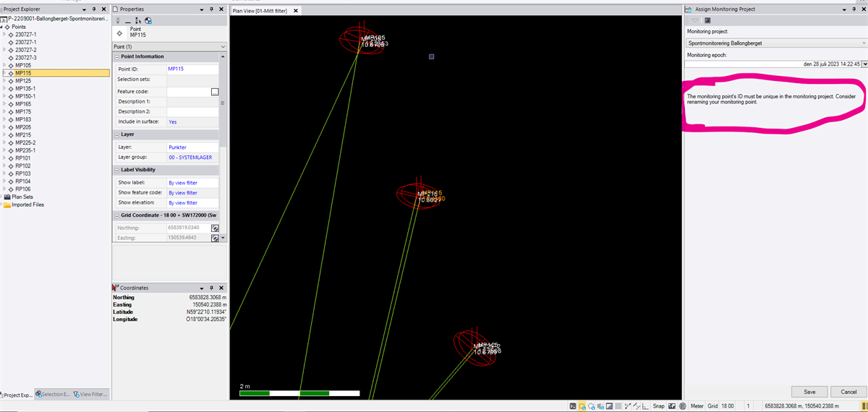Viewport: 868px width, 412px height.
Task: Collapse the Grid Coordinate section
Action: pos(118,215)
